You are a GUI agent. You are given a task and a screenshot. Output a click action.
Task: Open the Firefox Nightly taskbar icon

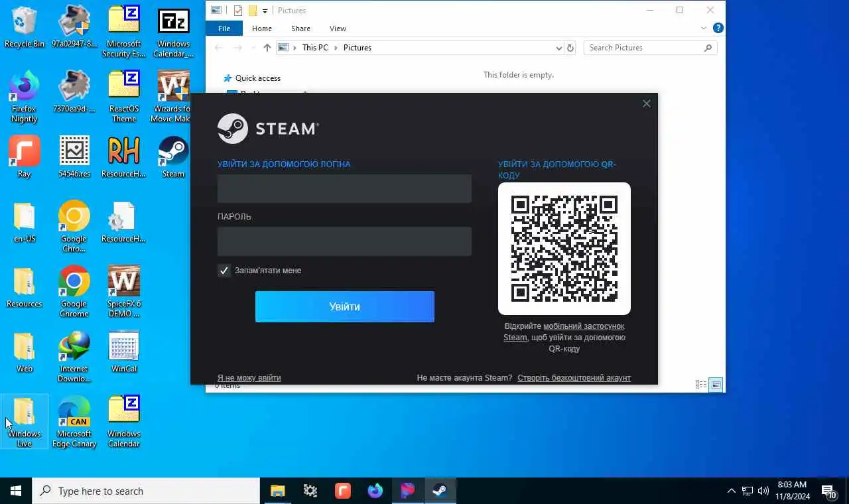pos(375,491)
